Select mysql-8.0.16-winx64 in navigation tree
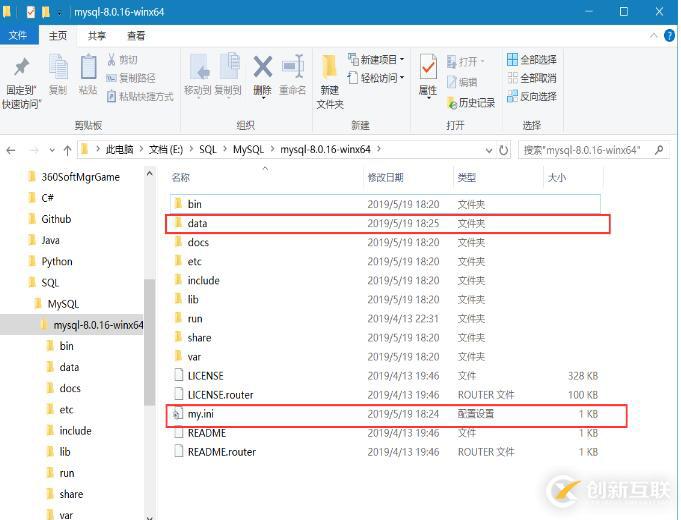Screen dimensions: 681x520 pos(72,325)
